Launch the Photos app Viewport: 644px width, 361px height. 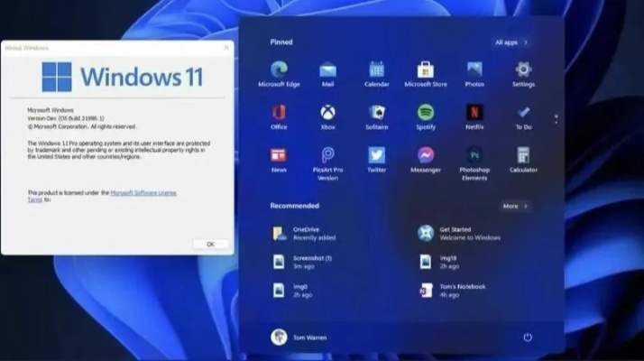coord(474,75)
